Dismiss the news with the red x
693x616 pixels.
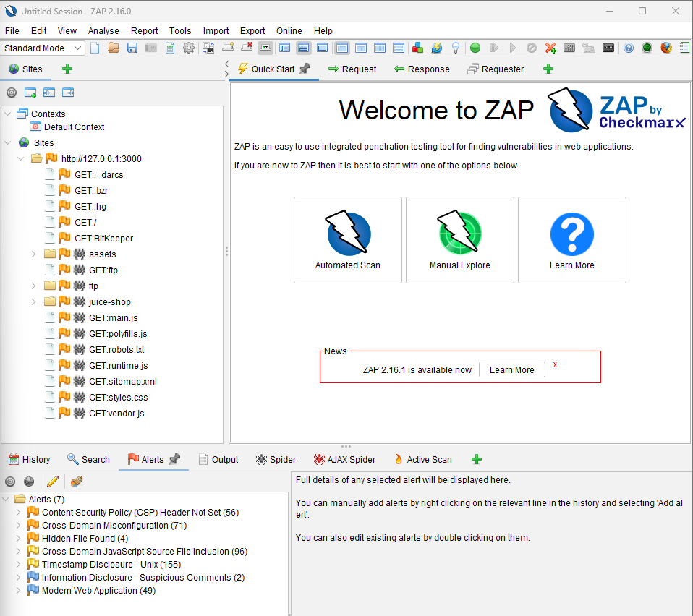(555, 364)
